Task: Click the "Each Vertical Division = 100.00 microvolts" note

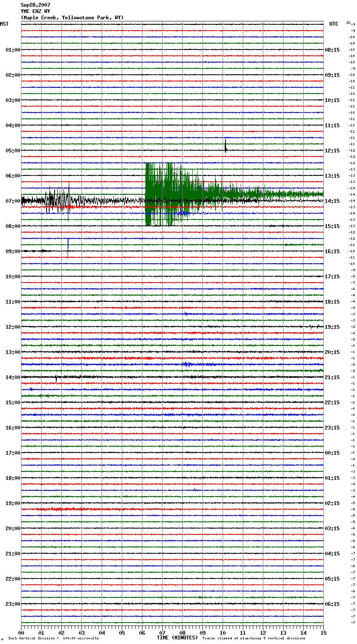Action: pos(53,639)
